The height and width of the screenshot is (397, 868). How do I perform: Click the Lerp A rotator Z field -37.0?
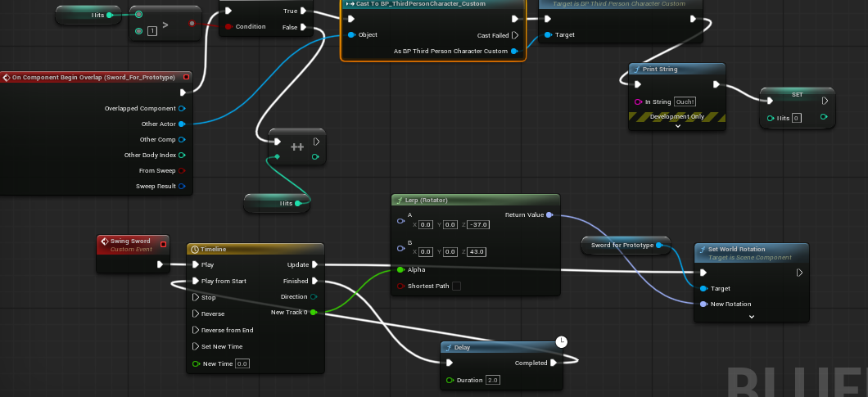(x=478, y=225)
